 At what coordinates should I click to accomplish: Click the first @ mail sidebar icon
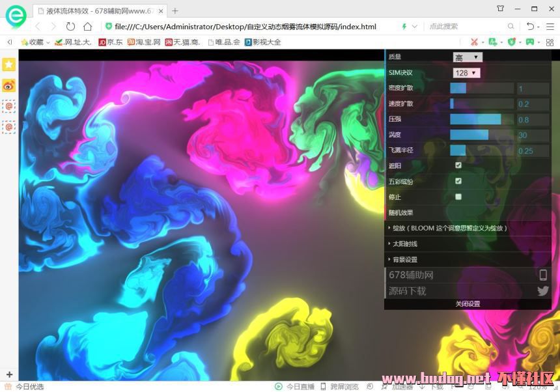point(9,106)
